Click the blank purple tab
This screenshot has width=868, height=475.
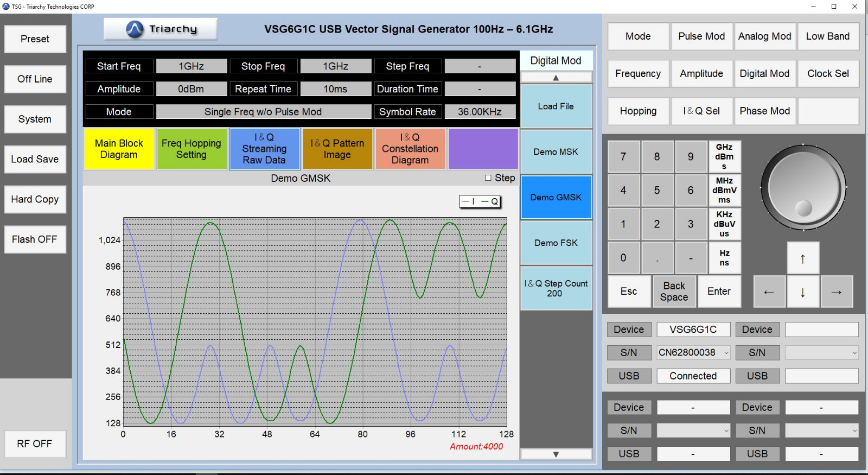pyautogui.click(x=483, y=149)
